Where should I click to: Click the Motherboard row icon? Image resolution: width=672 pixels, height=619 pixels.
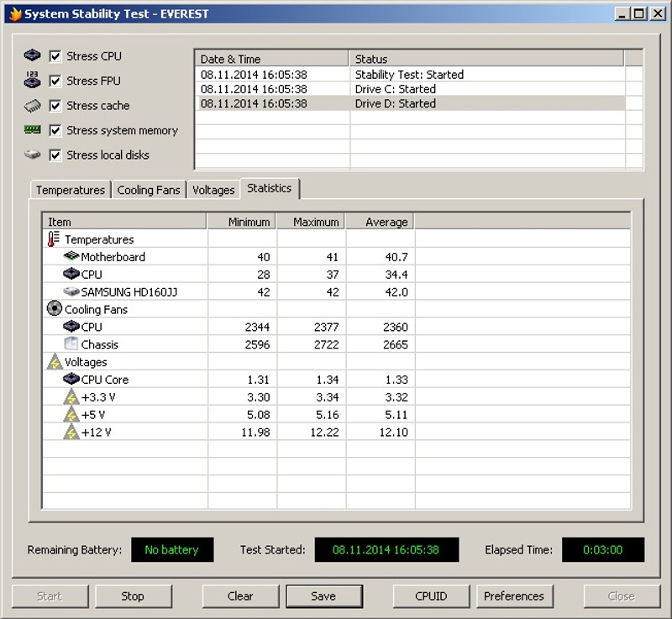(x=71, y=257)
